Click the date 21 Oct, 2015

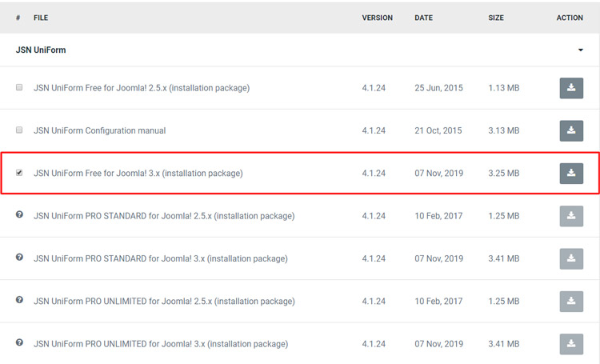pos(438,130)
